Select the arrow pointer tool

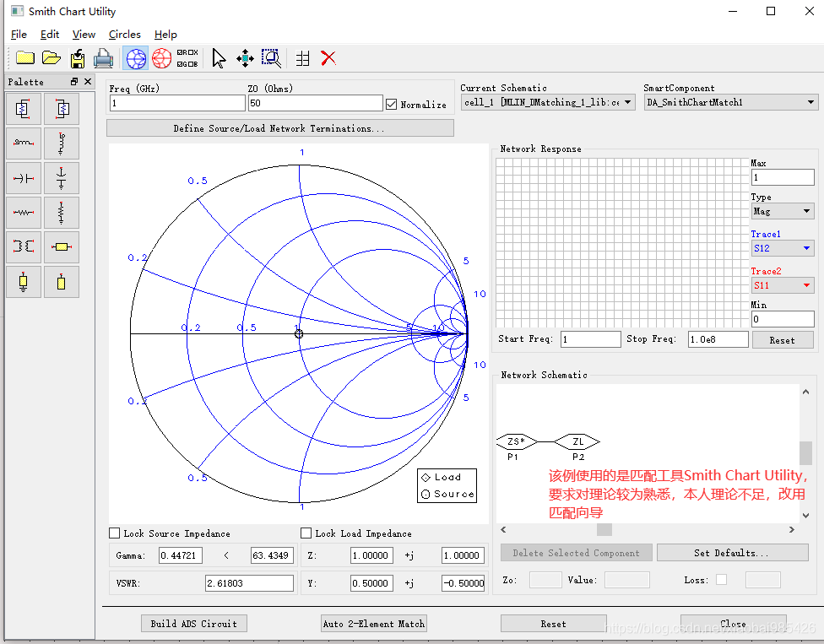[219, 58]
